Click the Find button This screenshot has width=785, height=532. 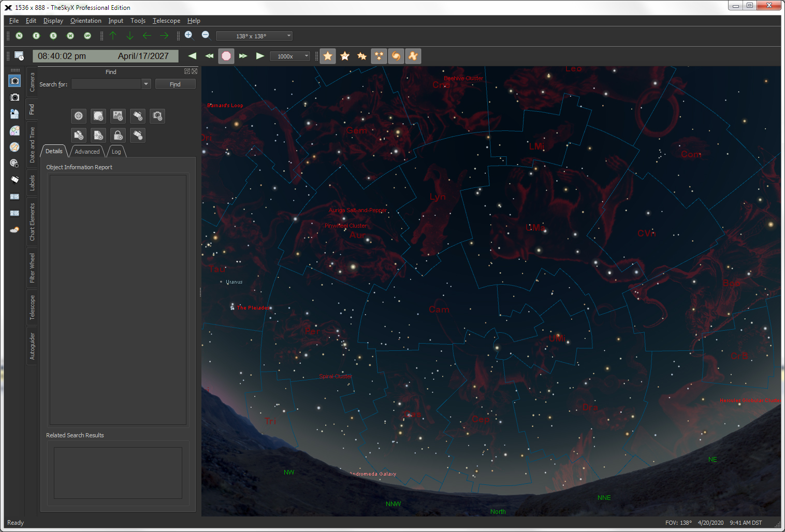pos(176,84)
